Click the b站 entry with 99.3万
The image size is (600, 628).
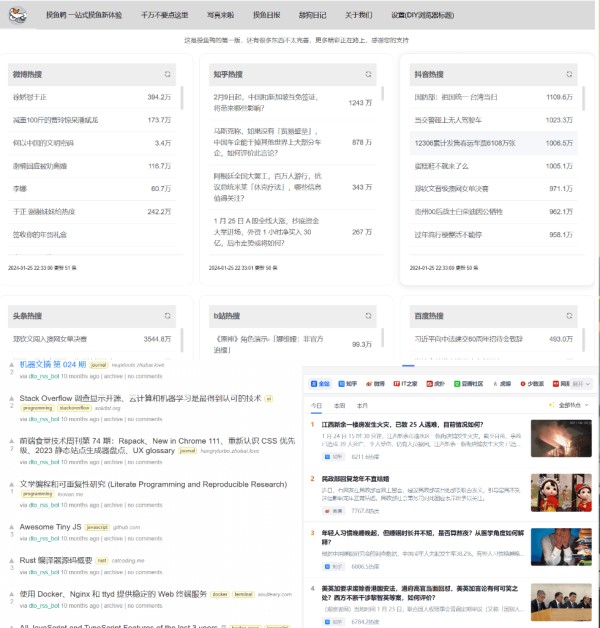(x=293, y=344)
